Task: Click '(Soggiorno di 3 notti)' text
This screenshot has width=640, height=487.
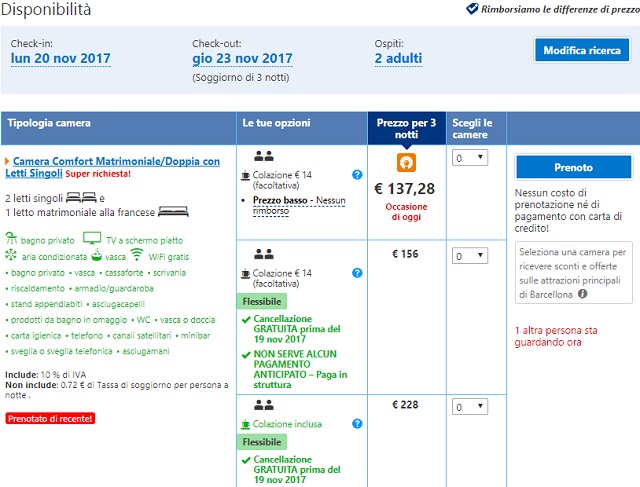Action: 241,78
